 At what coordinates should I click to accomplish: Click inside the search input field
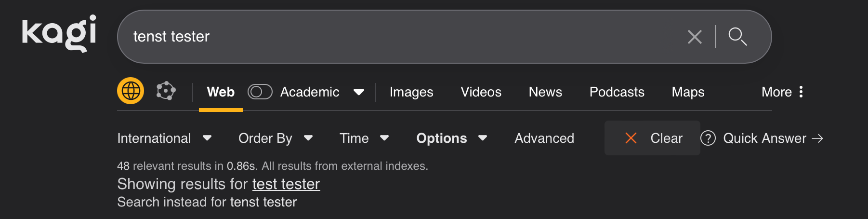click(x=385, y=37)
